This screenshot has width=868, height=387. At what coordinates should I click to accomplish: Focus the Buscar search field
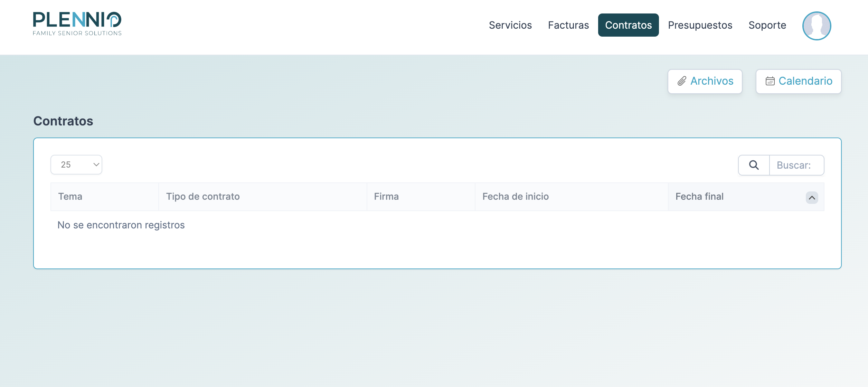(796, 165)
